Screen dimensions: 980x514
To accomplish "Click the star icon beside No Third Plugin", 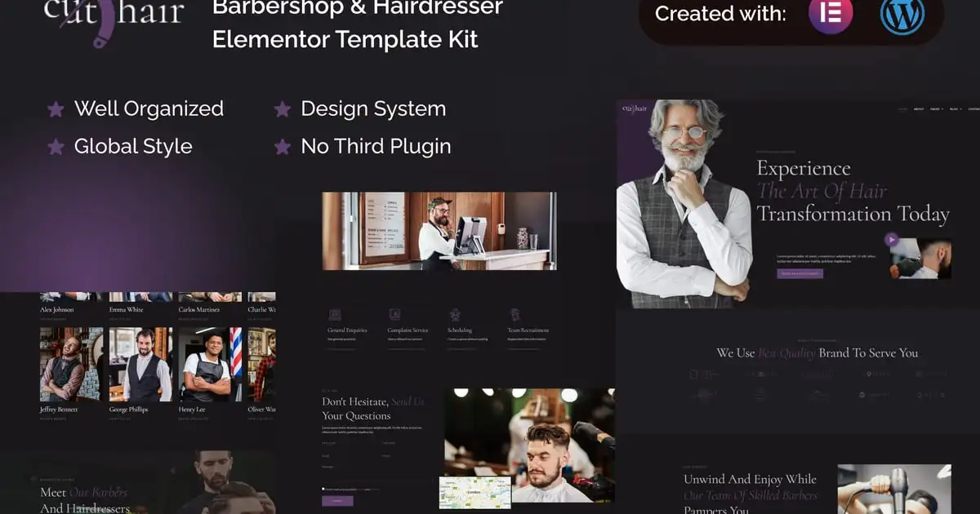I will pyautogui.click(x=282, y=147).
